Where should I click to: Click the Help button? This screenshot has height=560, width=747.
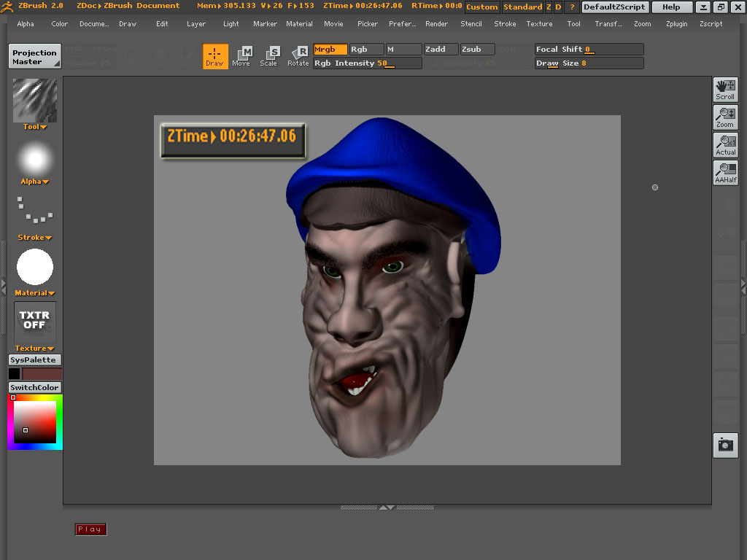tap(671, 7)
